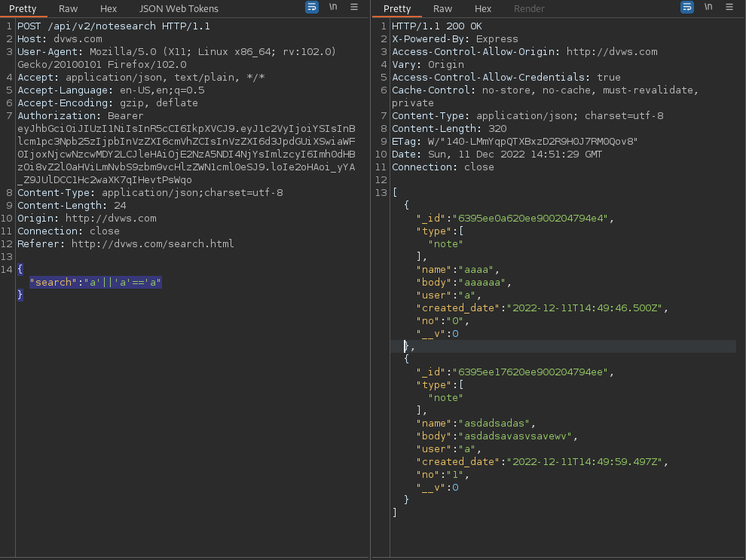Viewport: 746px width, 560px height.
Task: Open the JSON Web Tokens tab
Action: pyautogui.click(x=179, y=8)
